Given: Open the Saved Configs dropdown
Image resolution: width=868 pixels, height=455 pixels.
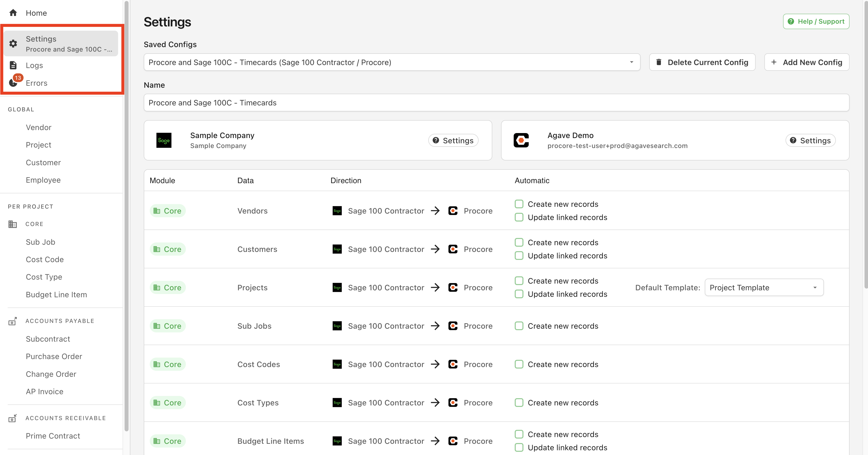Looking at the screenshot, I should click(x=392, y=62).
